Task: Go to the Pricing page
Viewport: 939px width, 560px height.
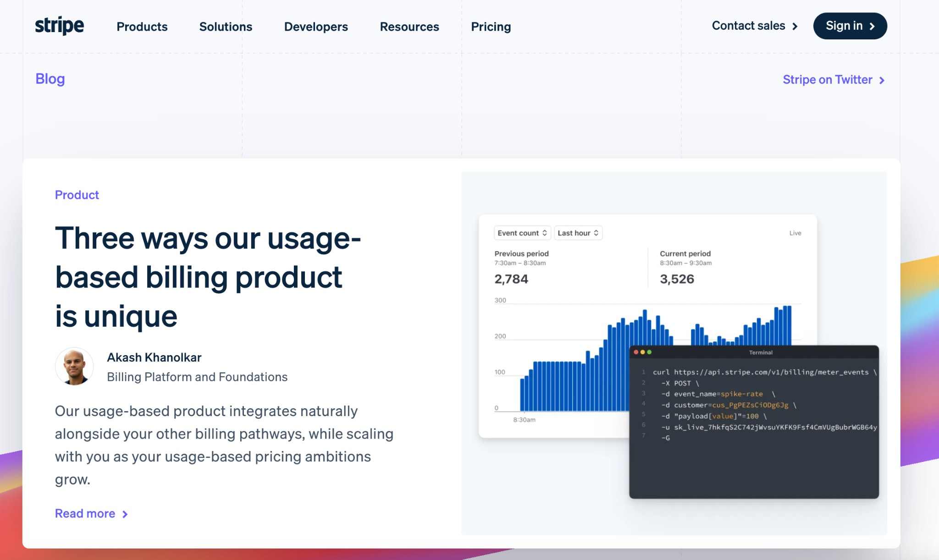Action: pyautogui.click(x=491, y=27)
